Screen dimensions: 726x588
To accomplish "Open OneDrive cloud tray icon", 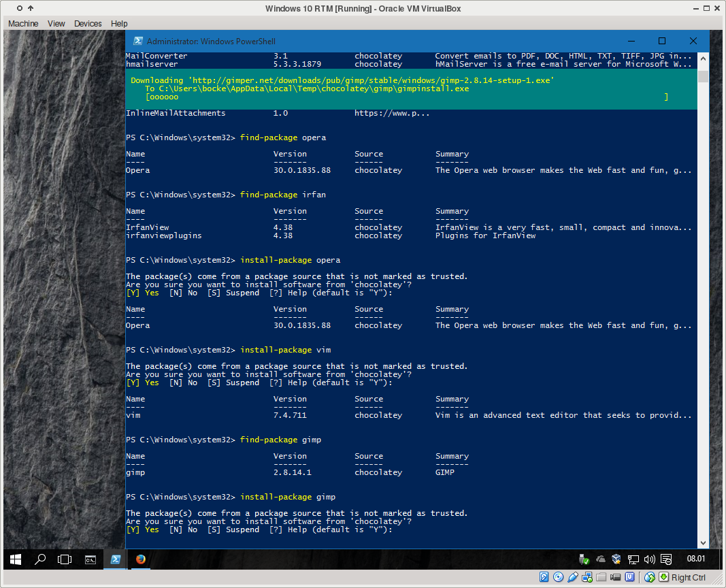I will 601,559.
